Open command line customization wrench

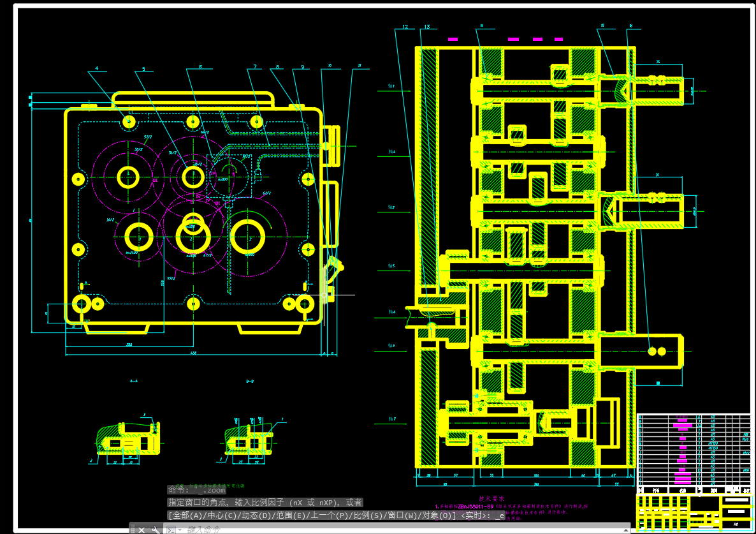coord(156,530)
